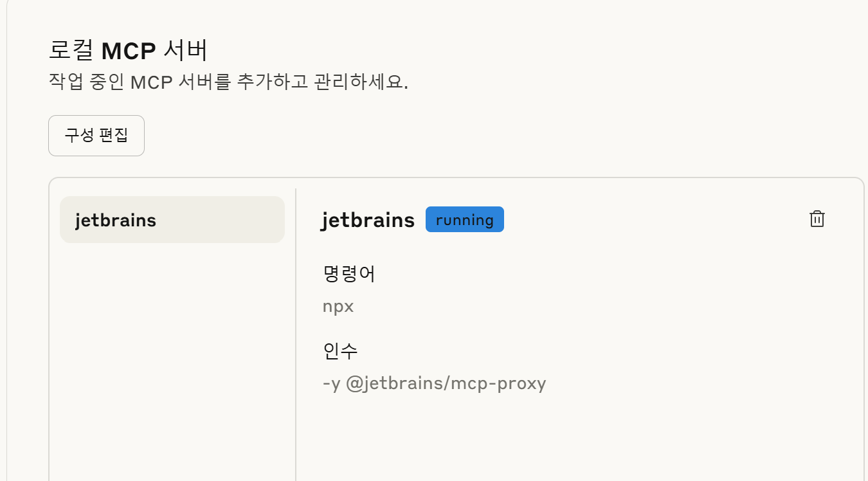Click empty space right of 구성 편집 button
The image size is (868, 481).
[x=450, y=136]
